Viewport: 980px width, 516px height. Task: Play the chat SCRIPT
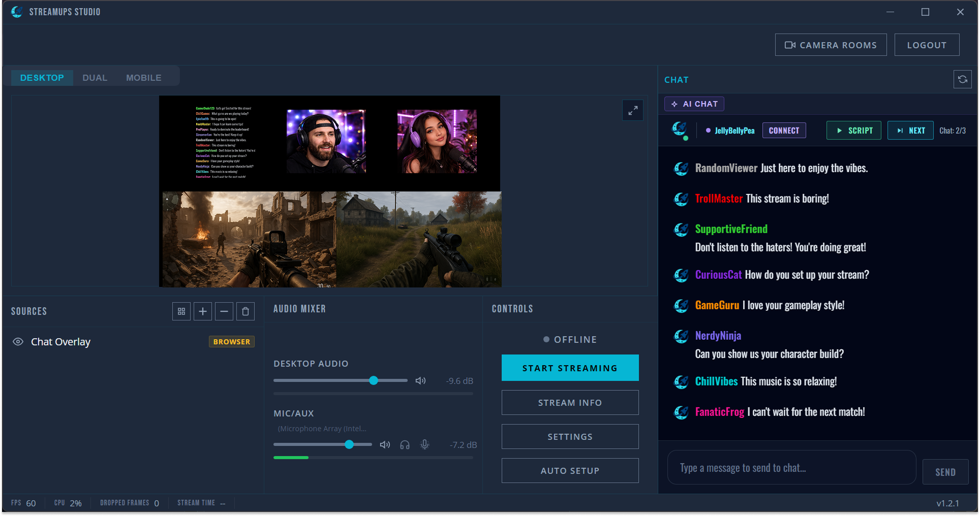coord(853,130)
